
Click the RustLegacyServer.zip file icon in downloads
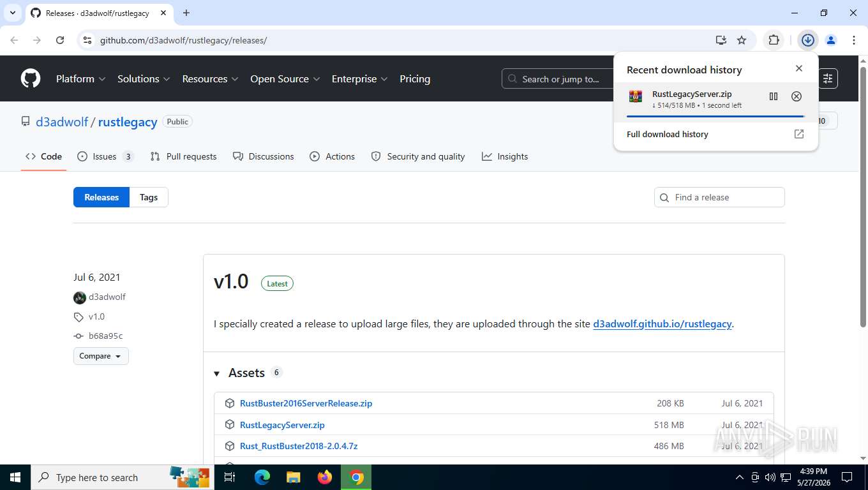(636, 96)
